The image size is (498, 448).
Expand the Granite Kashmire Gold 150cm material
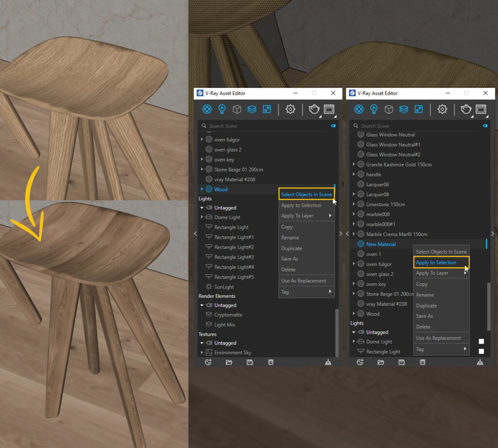pyautogui.click(x=354, y=165)
